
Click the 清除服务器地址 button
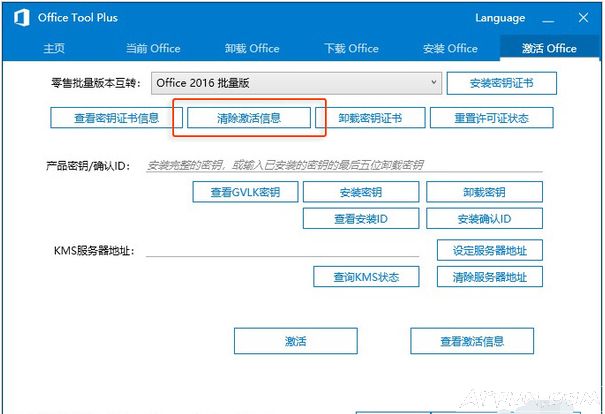coord(490,277)
